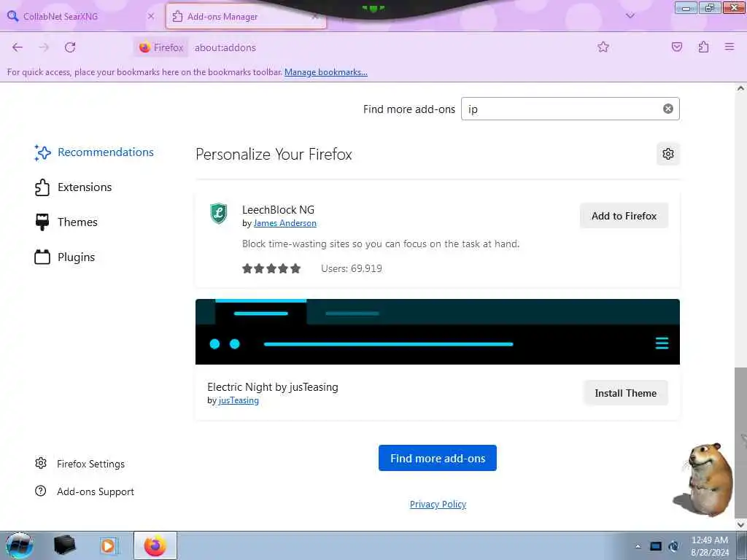Close the CollabNet SearXNG tab

[x=150, y=16]
